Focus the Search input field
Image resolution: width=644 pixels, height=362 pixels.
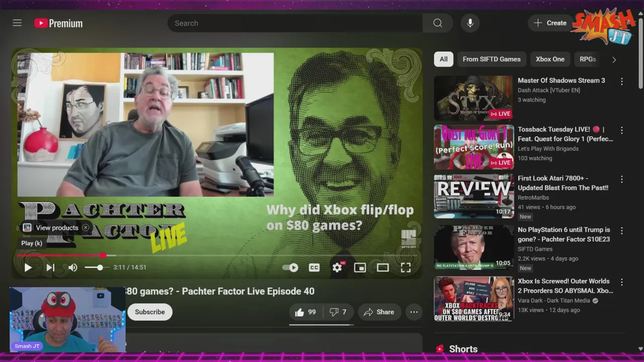[x=295, y=23]
